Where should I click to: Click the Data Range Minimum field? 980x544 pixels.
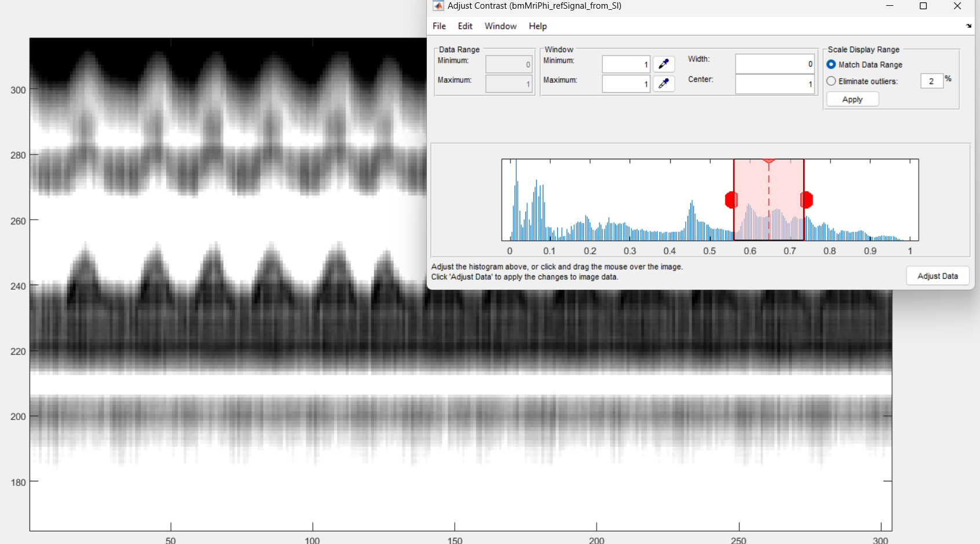(509, 64)
